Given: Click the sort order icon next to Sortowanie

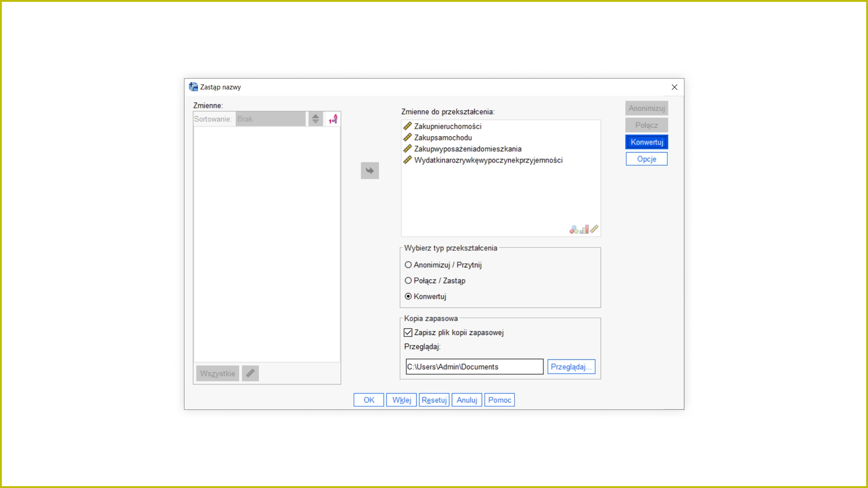Looking at the screenshot, I should coord(333,119).
